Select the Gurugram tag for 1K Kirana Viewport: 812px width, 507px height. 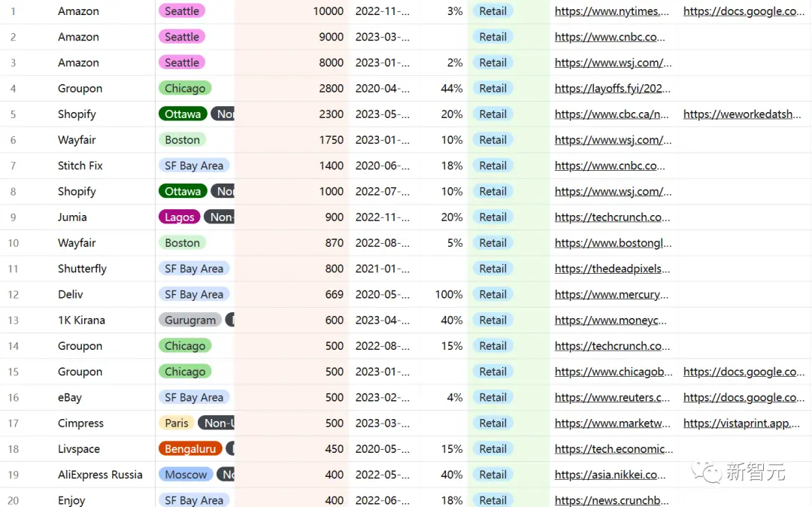point(190,320)
